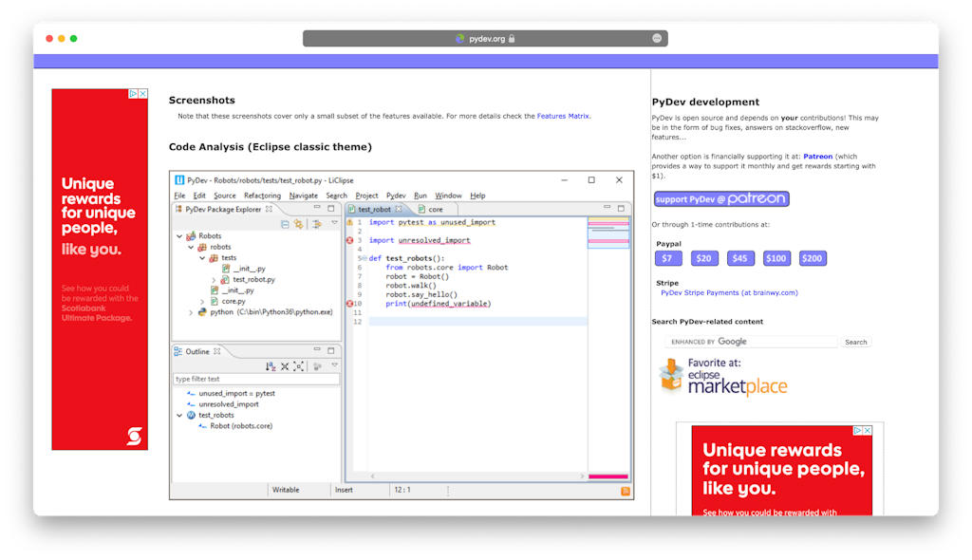Click the Scotiabank logo in the left ad
Image resolution: width=972 pixels, height=560 pixels.
point(136,437)
